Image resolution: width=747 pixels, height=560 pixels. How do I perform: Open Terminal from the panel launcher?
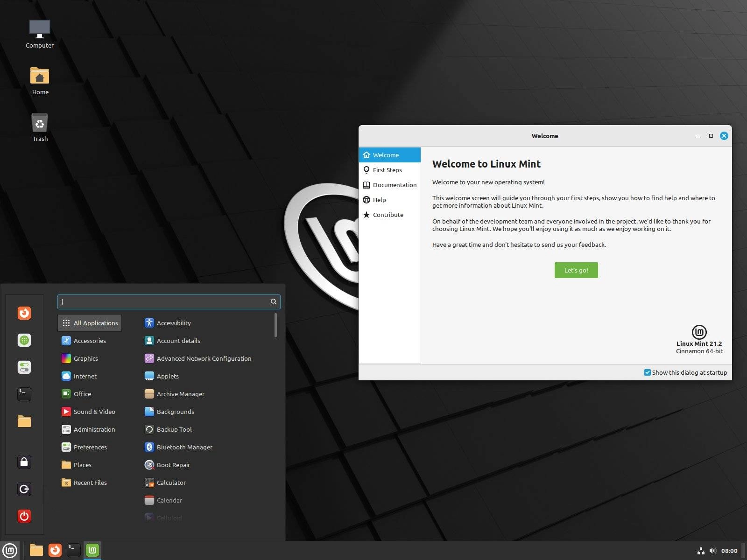click(x=74, y=551)
